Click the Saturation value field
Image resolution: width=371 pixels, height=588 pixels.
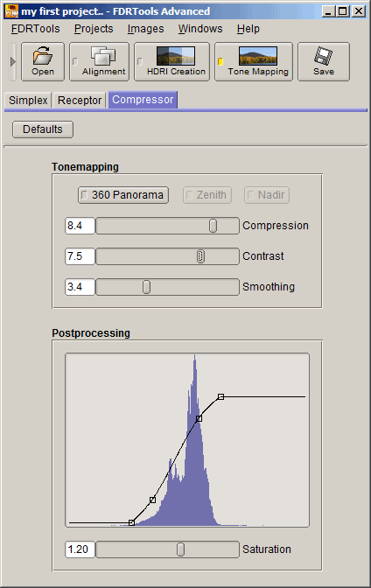tap(80, 549)
